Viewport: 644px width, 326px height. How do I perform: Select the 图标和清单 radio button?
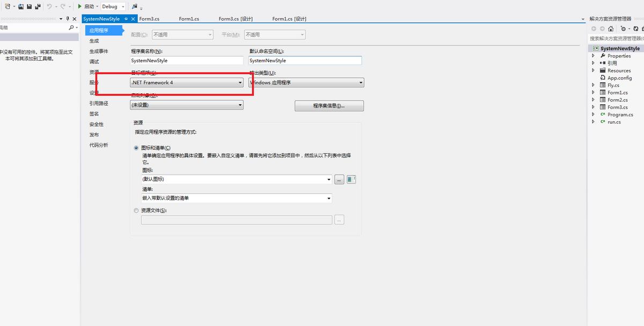coord(136,147)
